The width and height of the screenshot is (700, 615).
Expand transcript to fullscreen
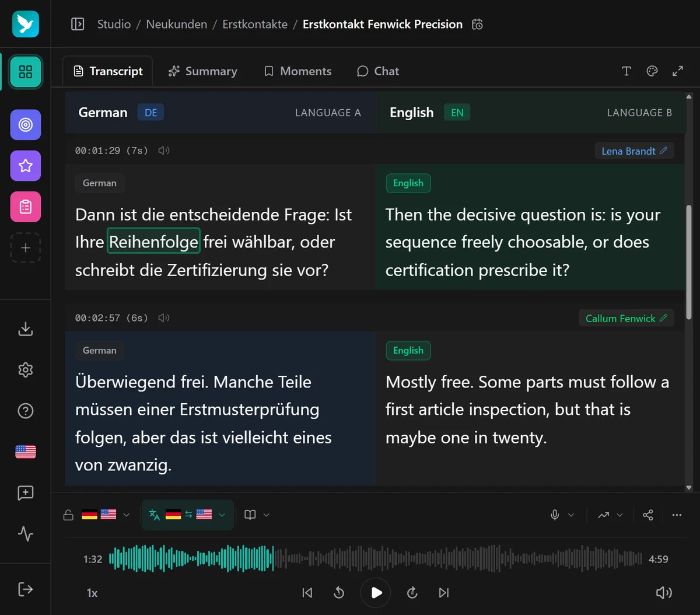678,71
